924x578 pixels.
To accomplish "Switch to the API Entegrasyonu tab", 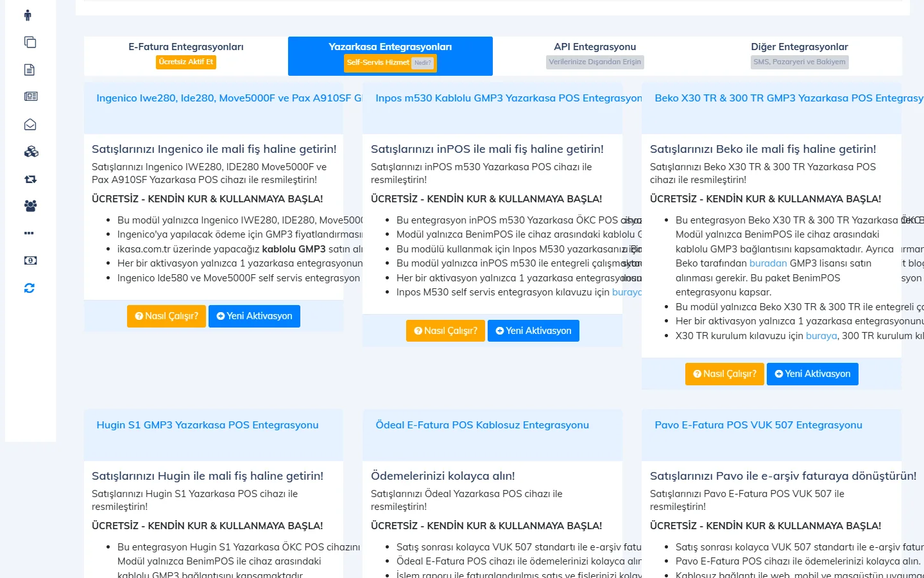I will pos(595,56).
